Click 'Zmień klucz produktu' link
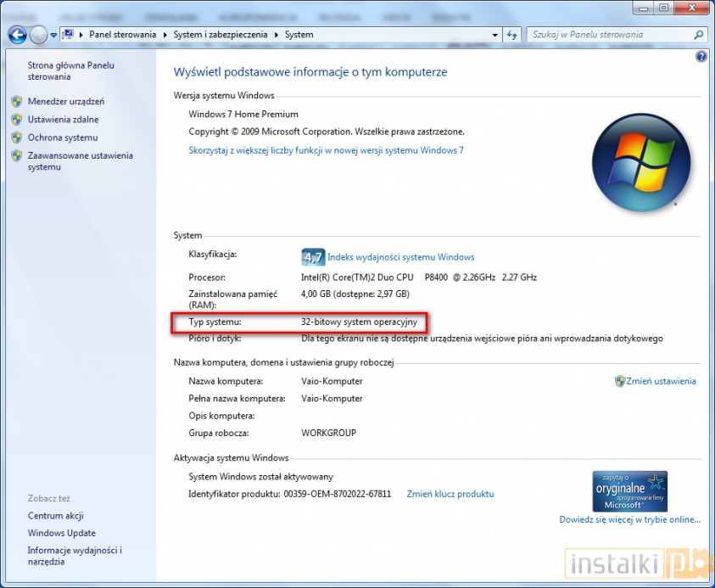The height and width of the screenshot is (588, 715). [450, 494]
